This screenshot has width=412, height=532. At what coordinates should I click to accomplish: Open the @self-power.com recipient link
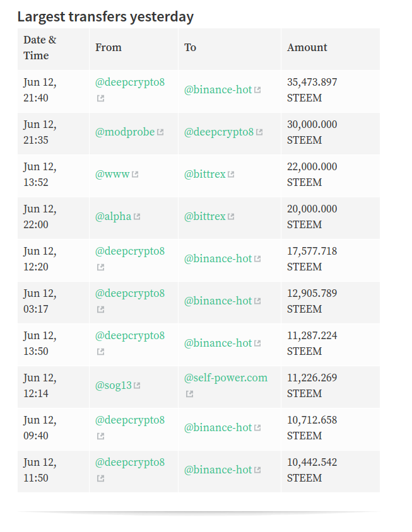[x=226, y=378]
